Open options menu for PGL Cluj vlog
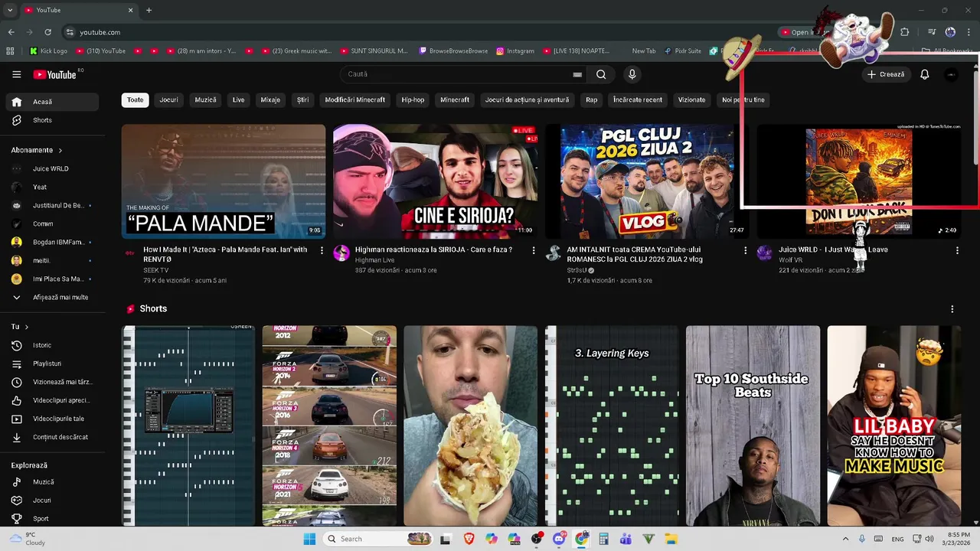 pos(745,250)
